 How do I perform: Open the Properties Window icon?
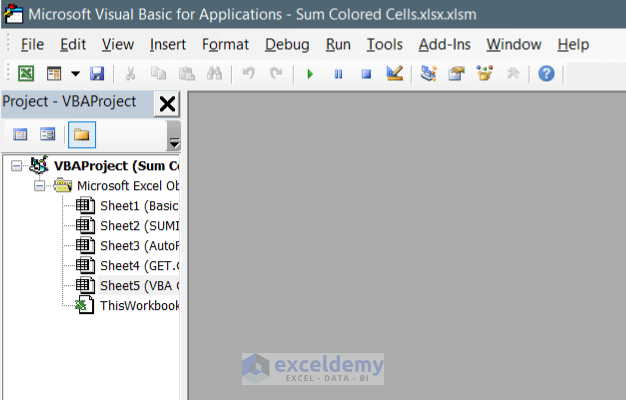tap(456, 73)
